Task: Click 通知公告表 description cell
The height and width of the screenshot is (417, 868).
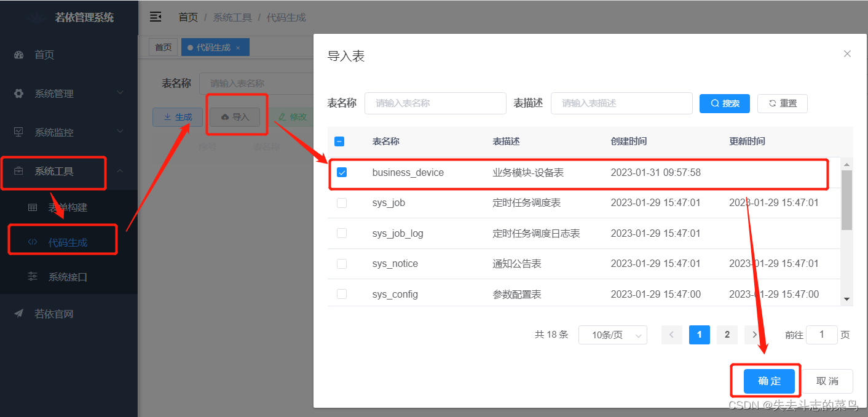Action: pyautogui.click(x=517, y=264)
